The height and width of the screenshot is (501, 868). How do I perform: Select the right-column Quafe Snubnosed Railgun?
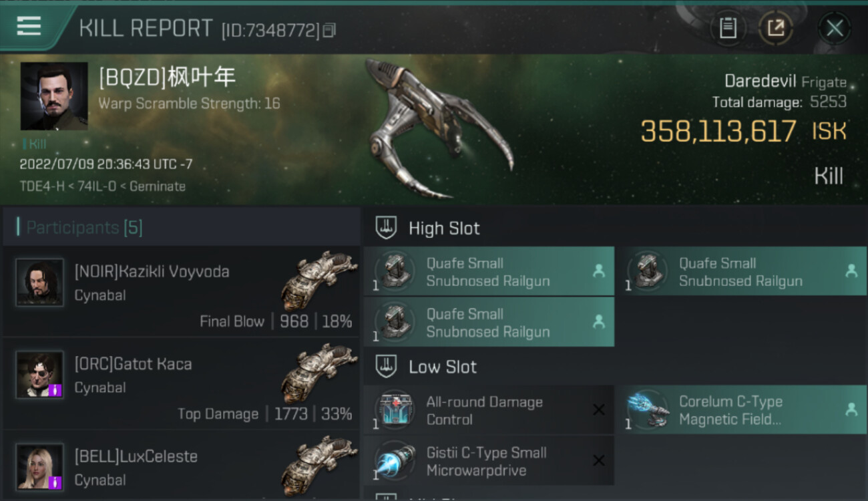coord(741,271)
